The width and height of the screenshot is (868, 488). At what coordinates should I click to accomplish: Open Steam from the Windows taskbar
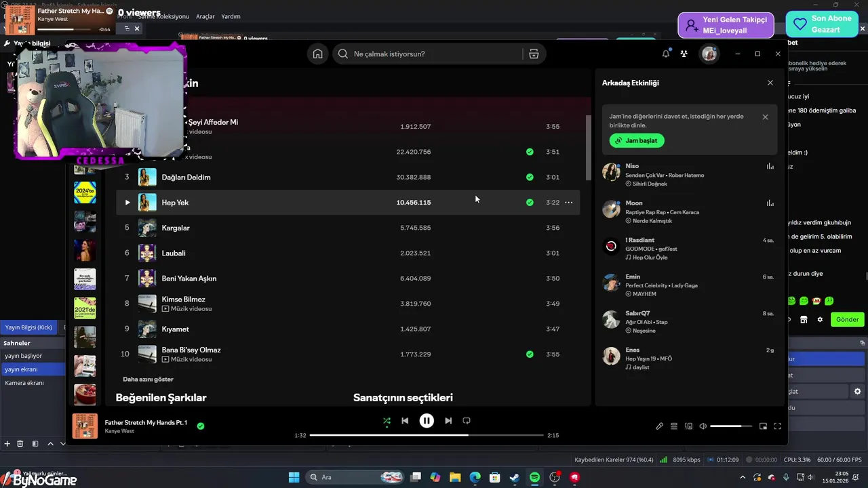(515, 477)
